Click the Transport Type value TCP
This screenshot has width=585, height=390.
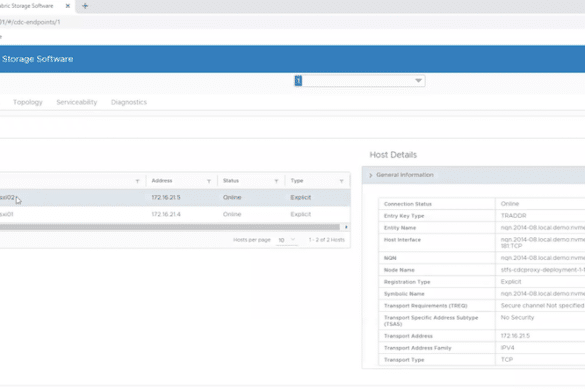click(507, 360)
